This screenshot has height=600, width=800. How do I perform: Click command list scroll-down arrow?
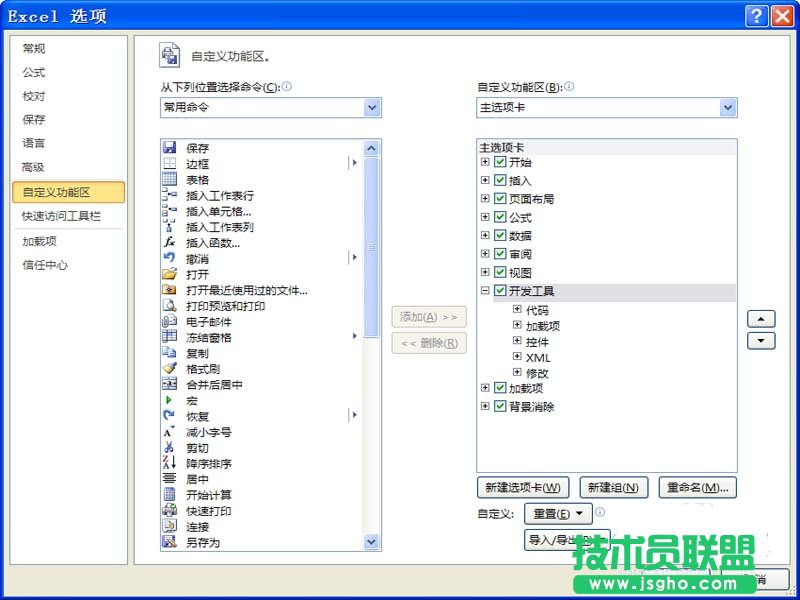[x=371, y=542]
